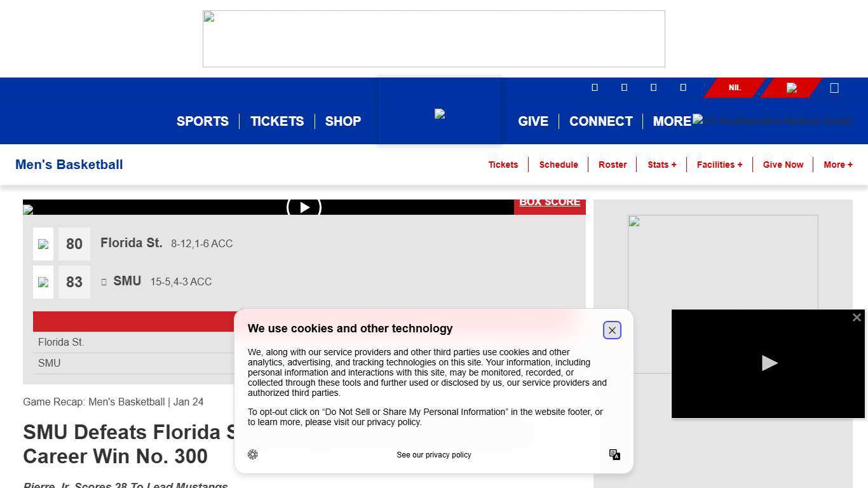The width and height of the screenshot is (868, 488).
Task: Click the SMU team logo beside score 83
Action: (43, 282)
